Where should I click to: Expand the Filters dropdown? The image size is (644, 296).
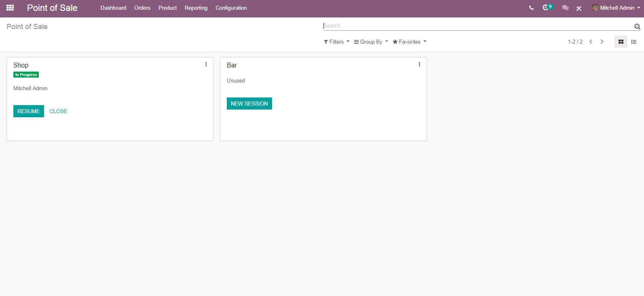tap(337, 42)
